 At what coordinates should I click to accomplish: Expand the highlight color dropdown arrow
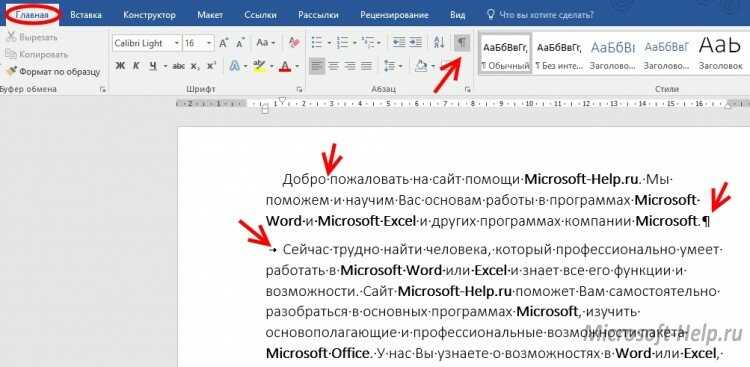272,66
